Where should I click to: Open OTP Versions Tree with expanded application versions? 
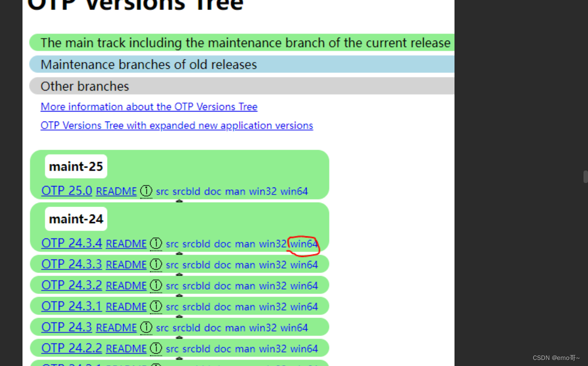(176, 125)
